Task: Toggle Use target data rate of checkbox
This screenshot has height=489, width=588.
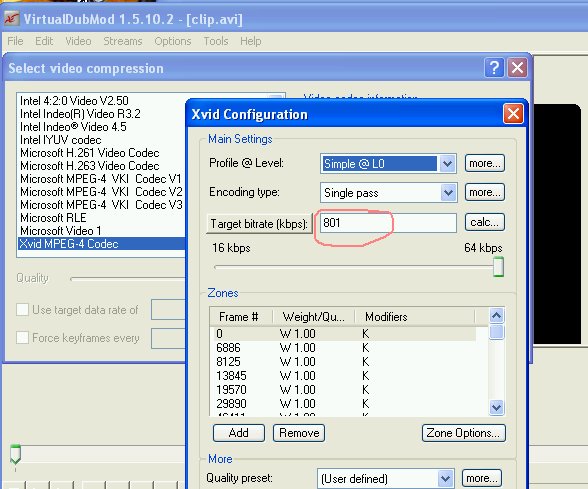Action: [x=22, y=310]
